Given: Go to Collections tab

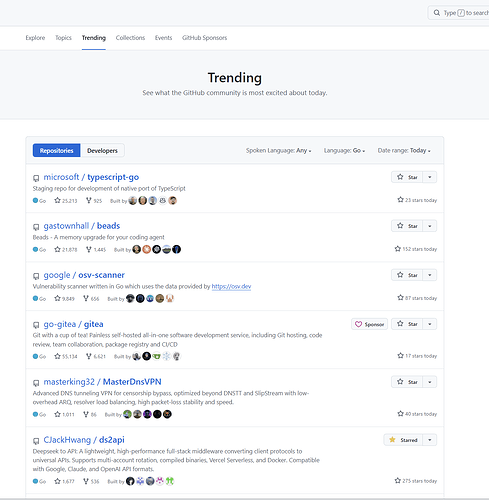Looking at the screenshot, I should [130, 38].
